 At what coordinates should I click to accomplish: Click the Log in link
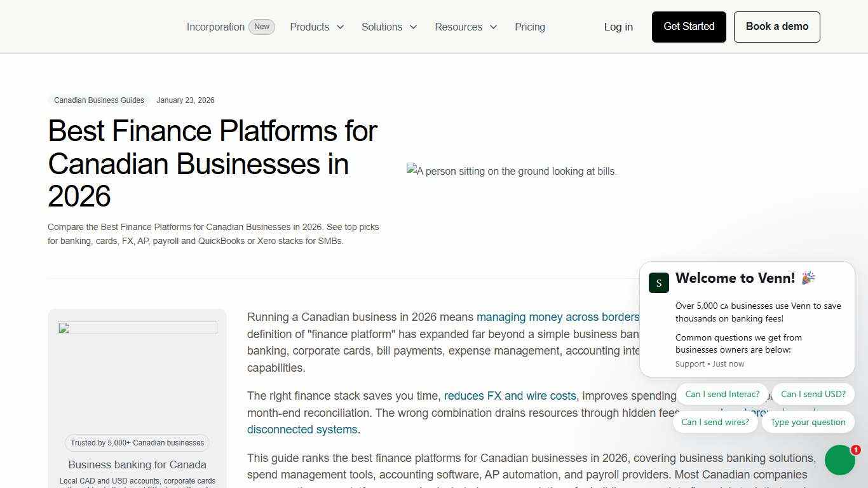click(x=618, y=27)
